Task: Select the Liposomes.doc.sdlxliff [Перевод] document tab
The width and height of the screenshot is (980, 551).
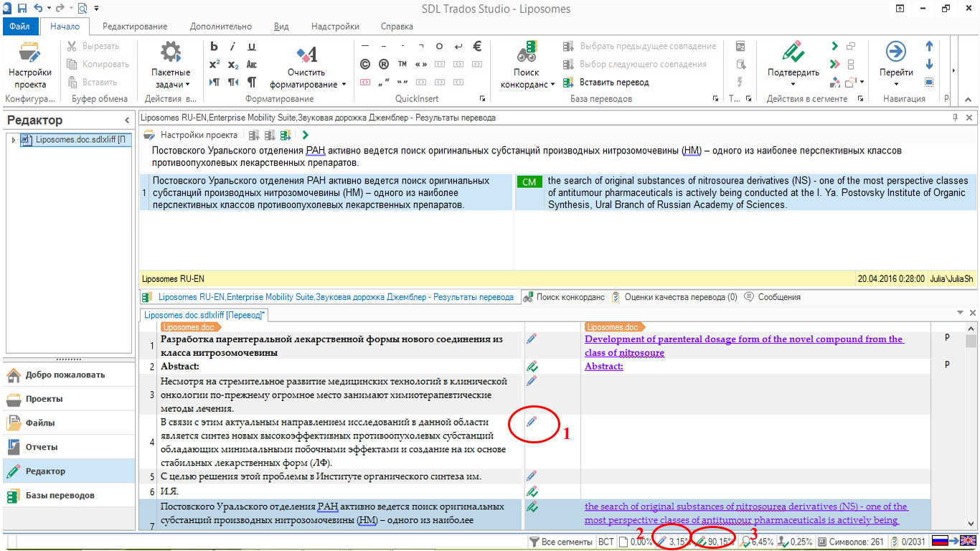Action: click(x=204, y=315)
